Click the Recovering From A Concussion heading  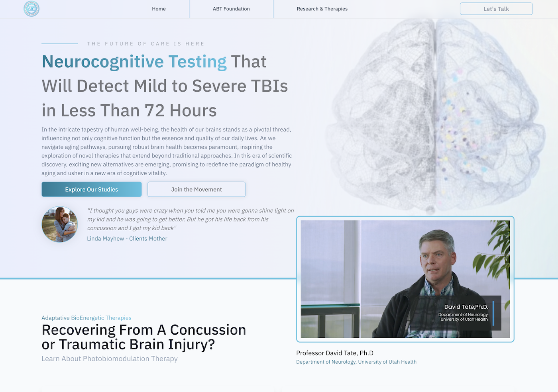143,337
